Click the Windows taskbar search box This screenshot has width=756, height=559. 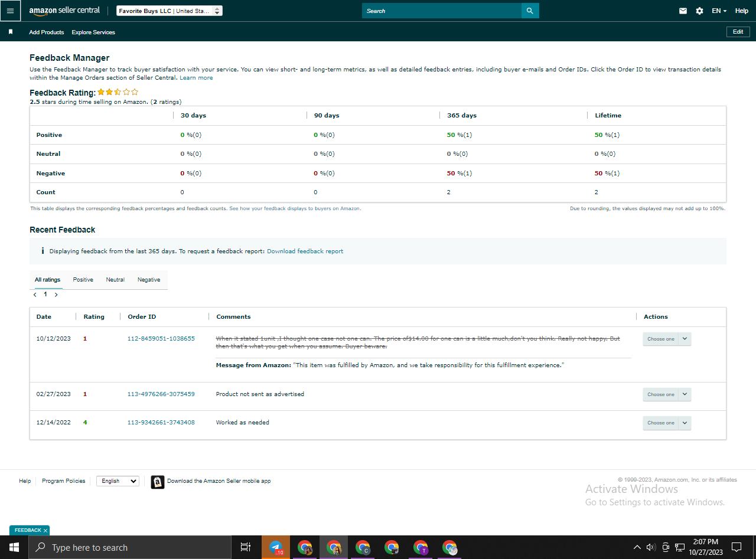pos(129,547)
